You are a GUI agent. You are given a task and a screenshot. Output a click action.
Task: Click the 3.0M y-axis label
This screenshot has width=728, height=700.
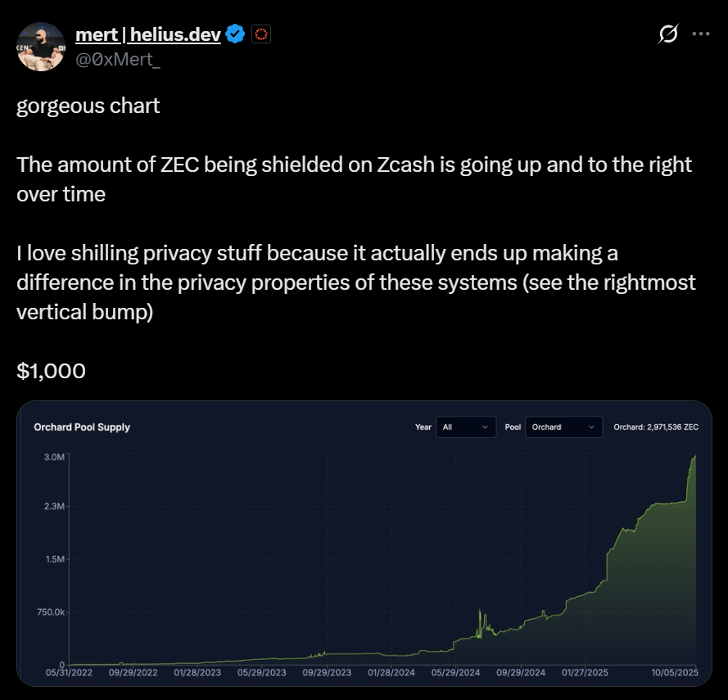click(x=54, y=456)
